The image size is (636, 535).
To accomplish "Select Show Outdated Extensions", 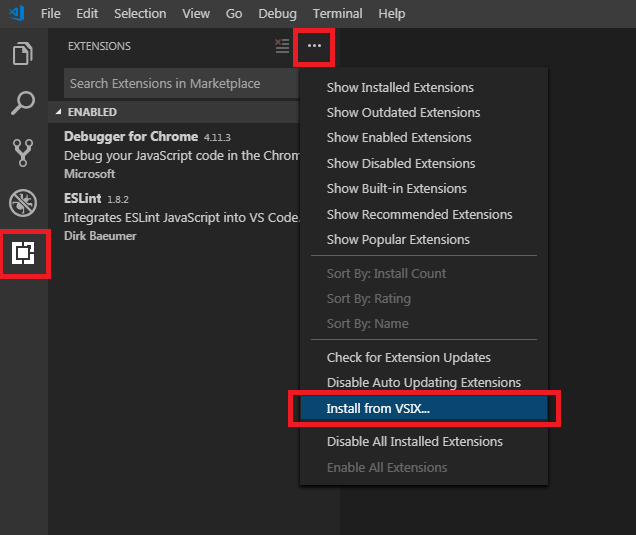I will [403, 112].
